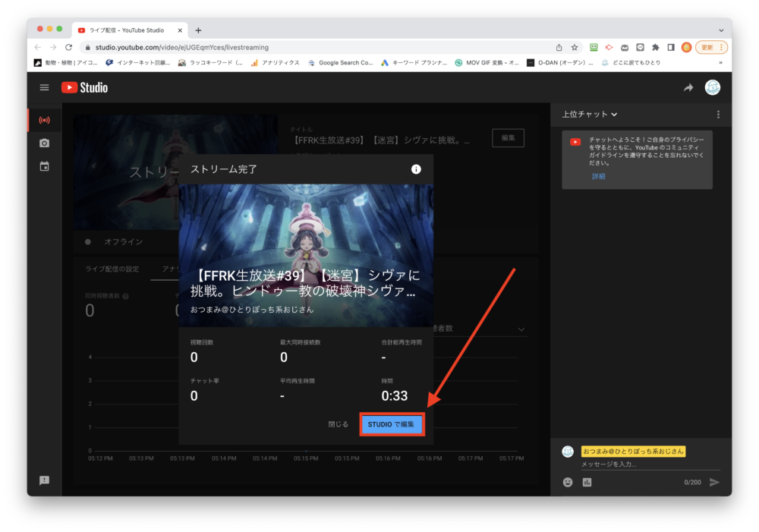759x532 pixels.
Task: Go back with the browser back arrow
Action: [38, 48]
